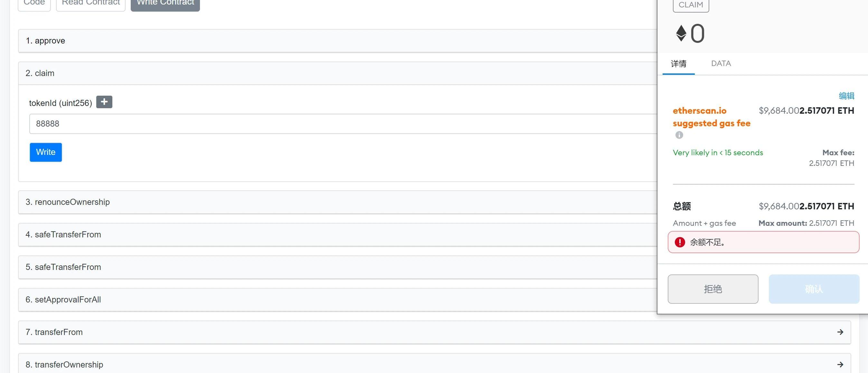Click the red insufficient balance warning icon

(680, 242)
